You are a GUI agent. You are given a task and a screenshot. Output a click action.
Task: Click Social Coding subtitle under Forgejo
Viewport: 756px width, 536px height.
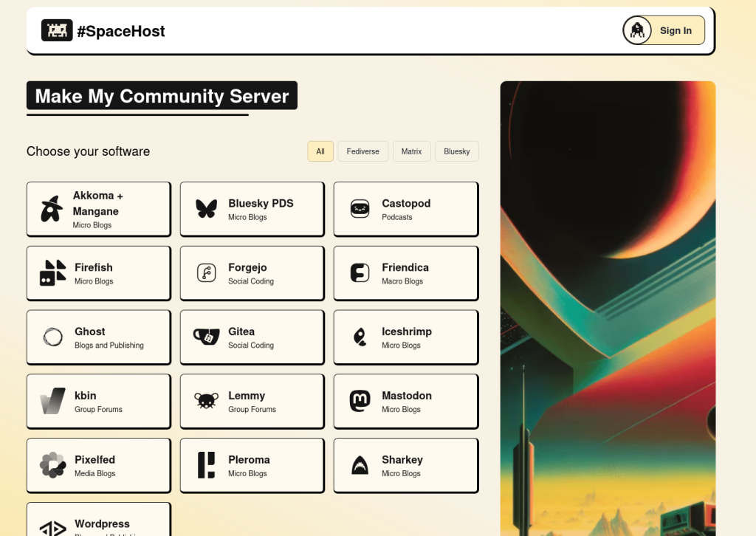click(251, 281)
